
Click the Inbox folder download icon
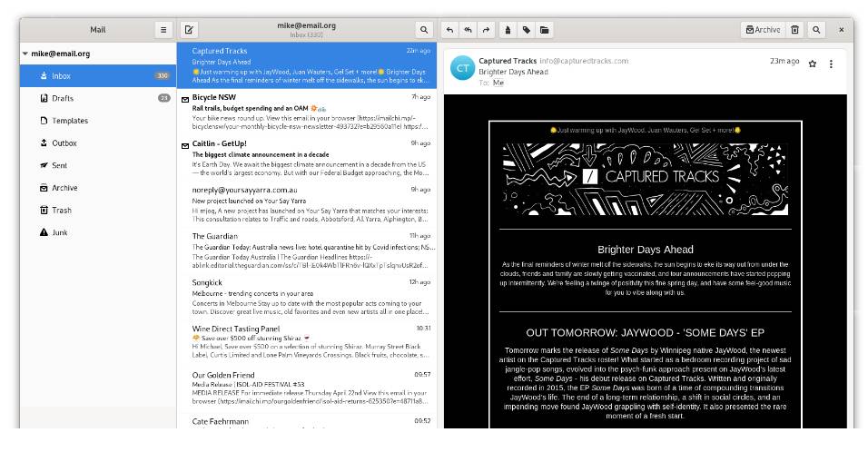tap(44, 76)
